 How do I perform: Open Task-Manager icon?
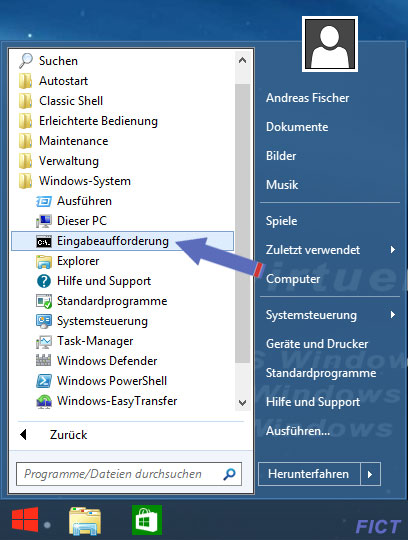click(x=44, y=341)
